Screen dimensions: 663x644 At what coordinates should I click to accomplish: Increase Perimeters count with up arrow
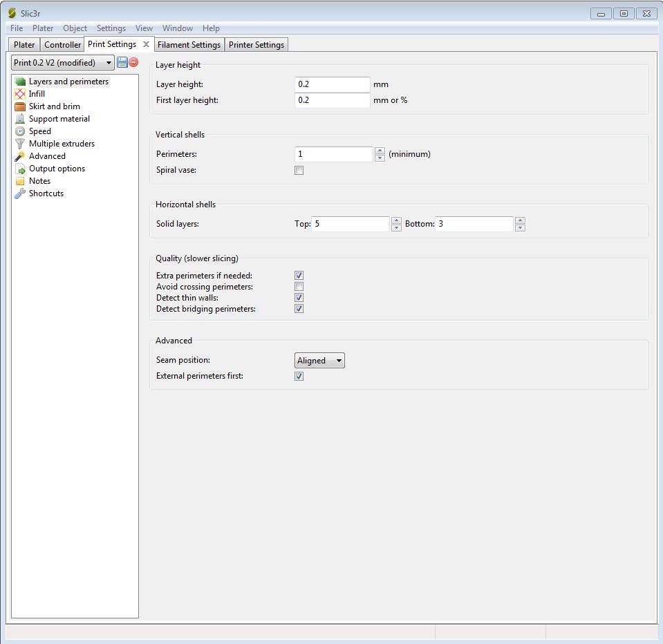(380, 151)
